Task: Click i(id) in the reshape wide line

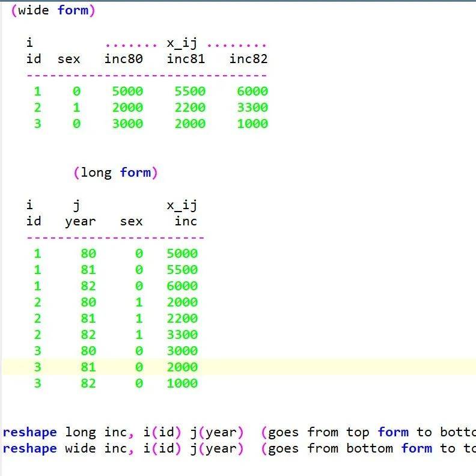Action: coord(162,448)
